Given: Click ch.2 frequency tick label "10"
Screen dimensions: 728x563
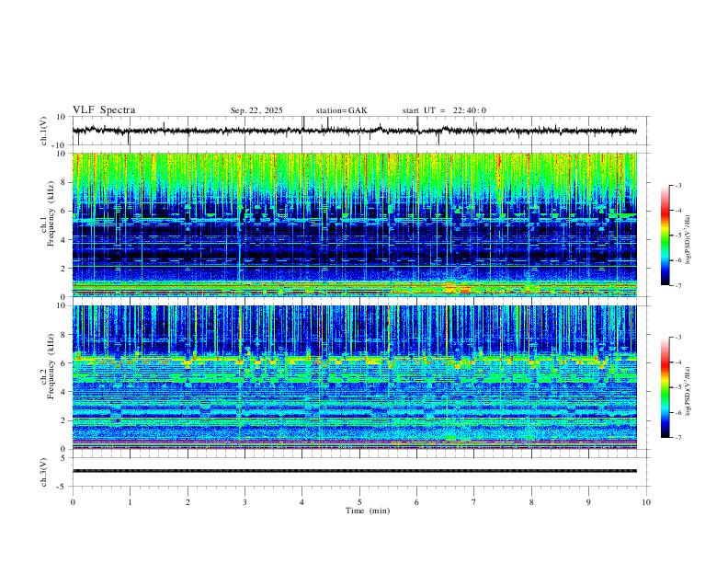Looking at the screenshot, I should [x=62, y=305].
